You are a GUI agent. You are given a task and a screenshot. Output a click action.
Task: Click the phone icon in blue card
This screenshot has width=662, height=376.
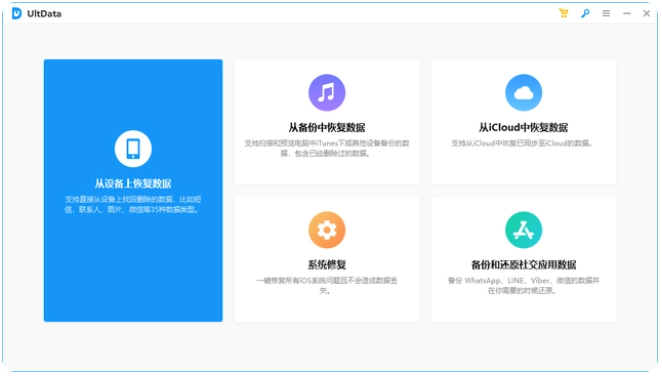133,149
